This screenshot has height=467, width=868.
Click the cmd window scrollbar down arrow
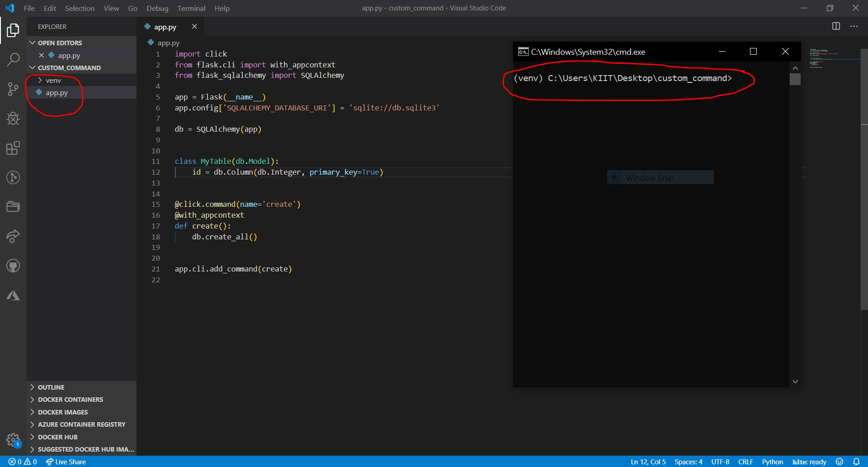795,381
